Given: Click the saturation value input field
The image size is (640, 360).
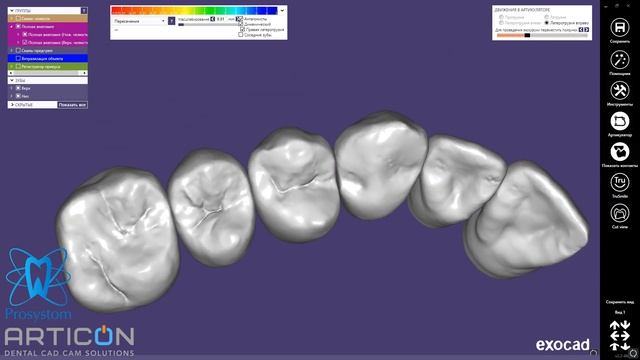Looking at the screenshot, I should click(221, 19).
